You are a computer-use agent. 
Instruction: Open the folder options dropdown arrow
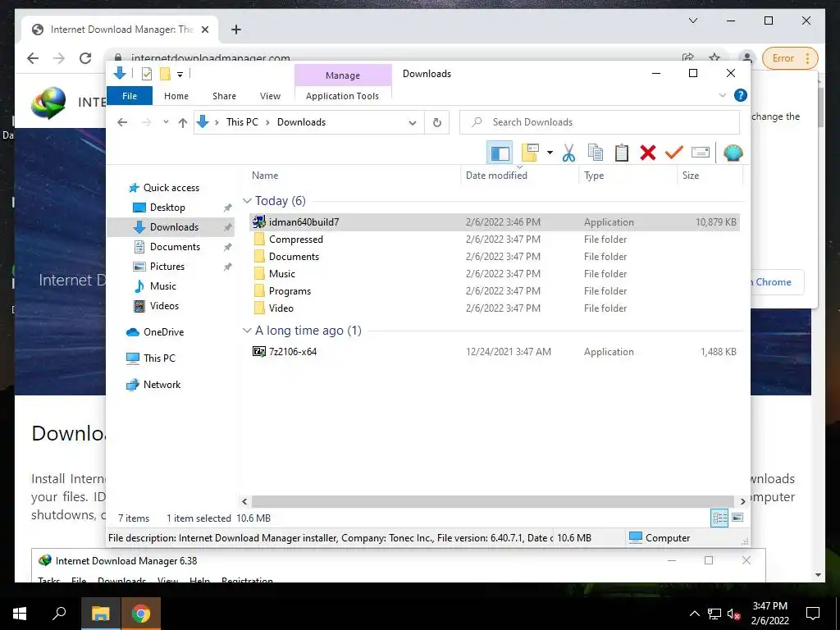tap(550, 153)
